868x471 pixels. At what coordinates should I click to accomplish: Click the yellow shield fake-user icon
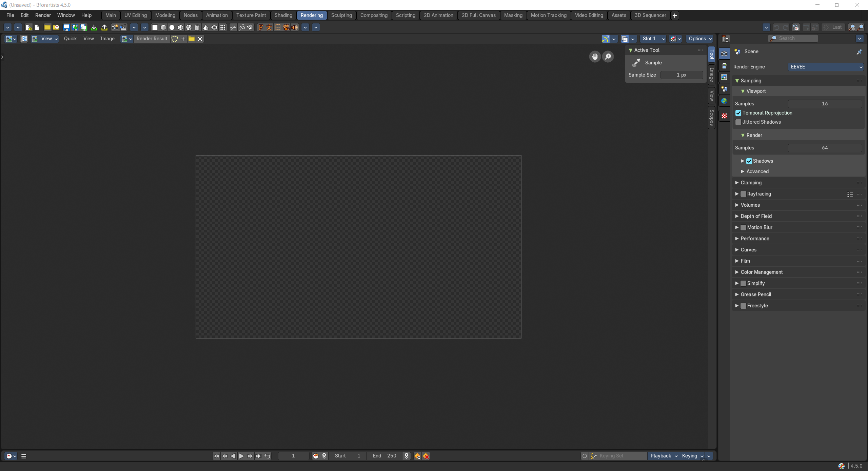click(175, 39)
